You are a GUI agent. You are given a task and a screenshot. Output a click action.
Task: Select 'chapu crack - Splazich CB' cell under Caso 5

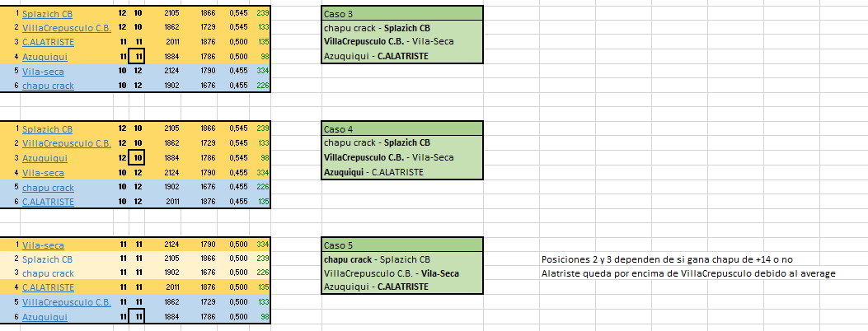click(x=402, y=259)
